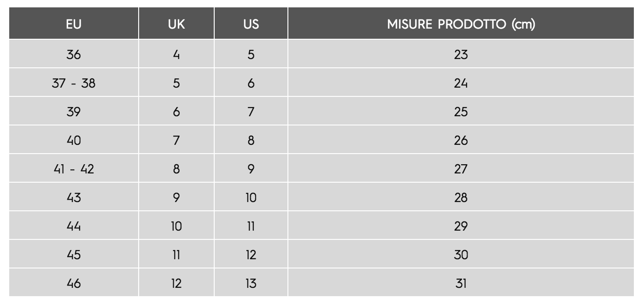Click the EU column header

pos(74,24)
